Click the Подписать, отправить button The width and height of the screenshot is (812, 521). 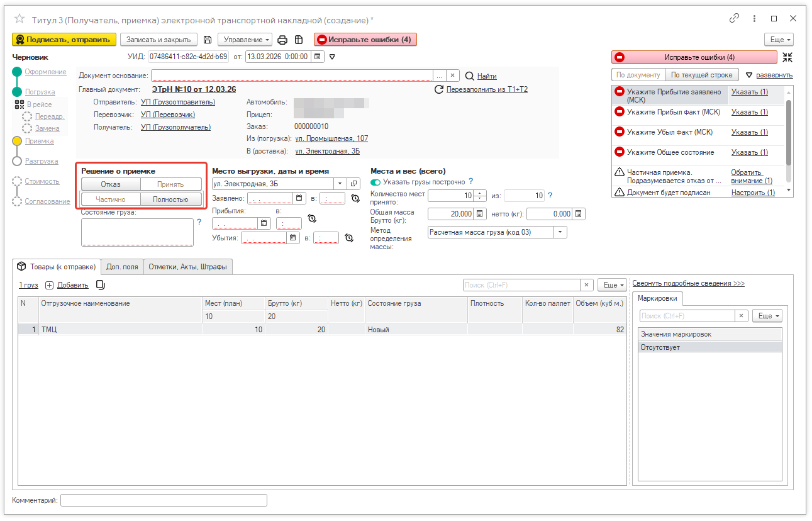[x=64, y=40]
